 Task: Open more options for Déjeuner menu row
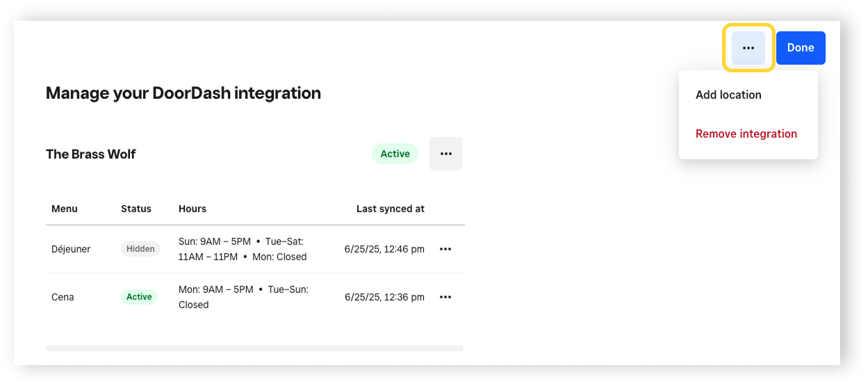(x=445, y=249)
